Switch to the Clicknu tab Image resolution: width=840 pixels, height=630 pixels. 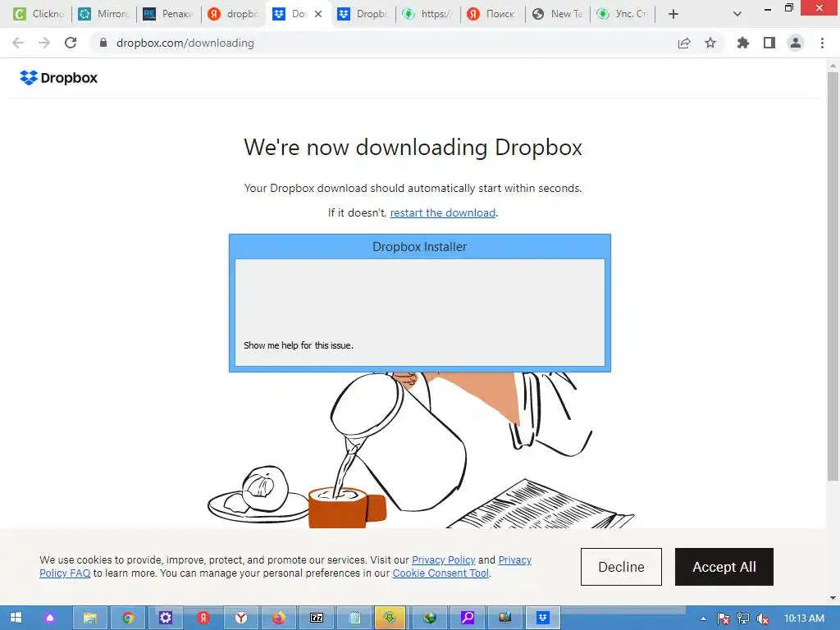point(39,14)
